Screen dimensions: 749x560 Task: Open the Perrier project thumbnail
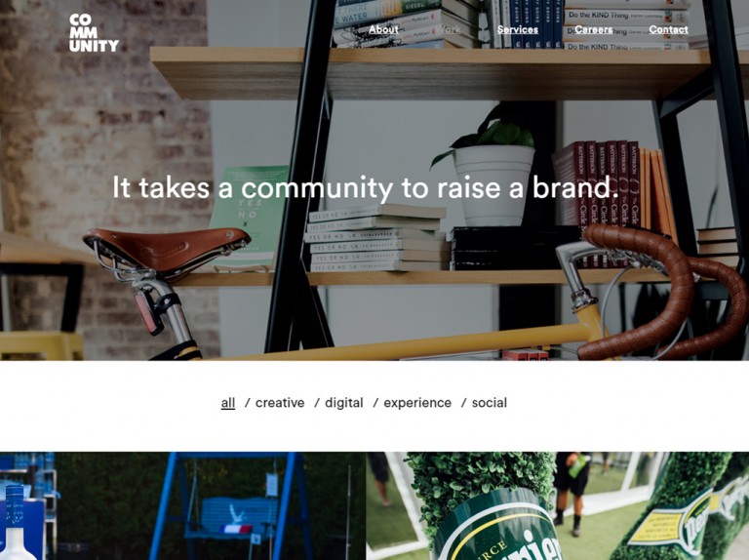(558, 506)
